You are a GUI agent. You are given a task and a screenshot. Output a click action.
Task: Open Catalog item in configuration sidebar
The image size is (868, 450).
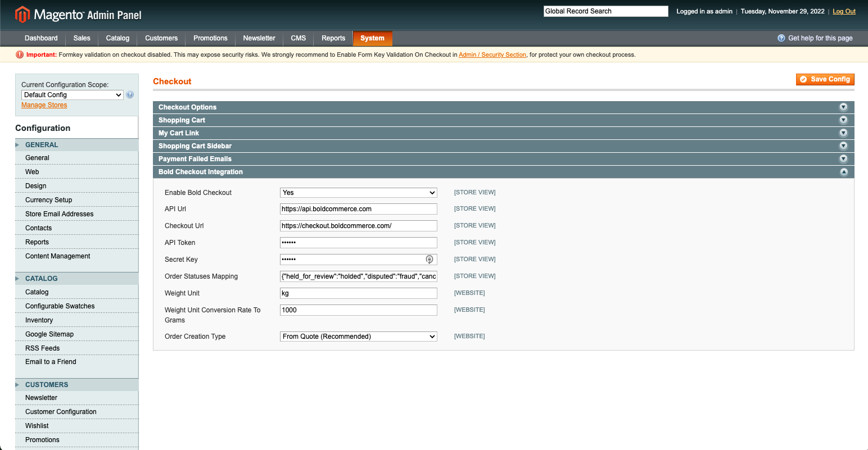tap(76, 292)
